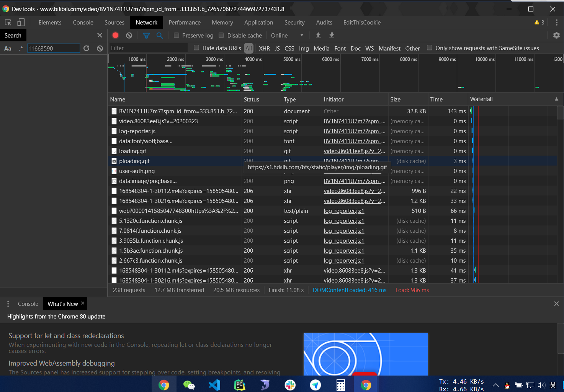Enable the Disable cache checkbox
The width and height of the screenshot is (564, 392).
coord(221,35)
